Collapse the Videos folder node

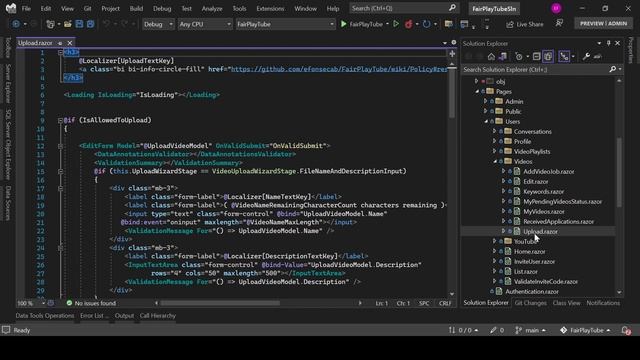[495, 161]
